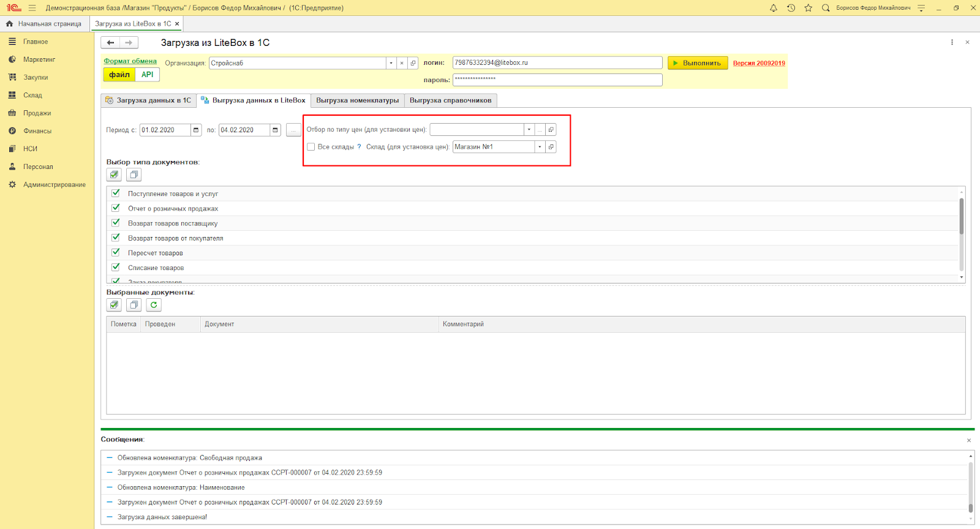Uncheck all document types icon button
980x529 pixels.
coord(134,174)
